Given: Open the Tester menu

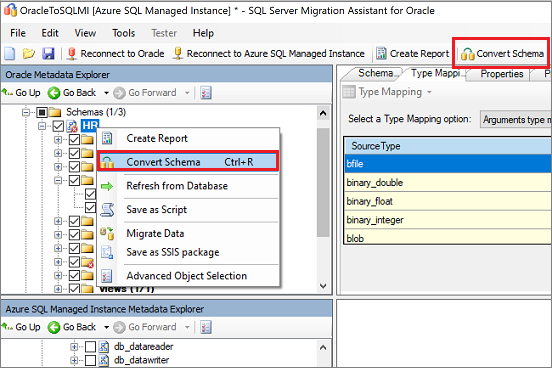Looking at the screenshot, I should point(164,33).
